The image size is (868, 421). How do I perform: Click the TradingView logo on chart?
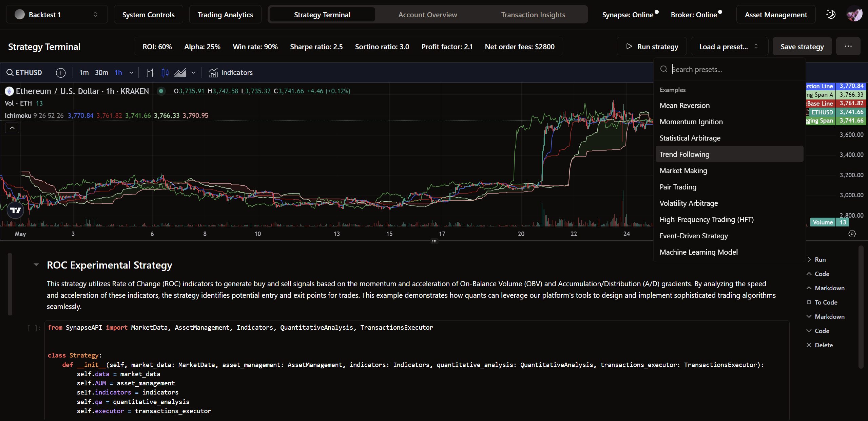pyautogui.click(x=15, y=210)
